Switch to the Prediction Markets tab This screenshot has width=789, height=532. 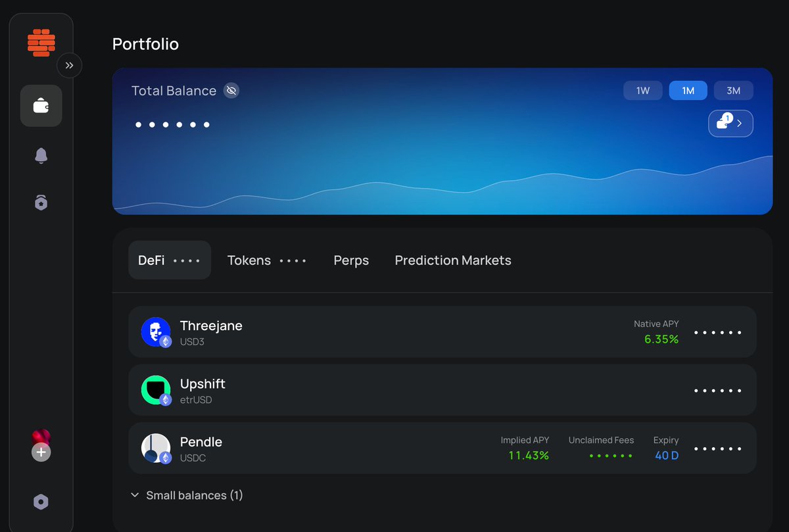453,260
